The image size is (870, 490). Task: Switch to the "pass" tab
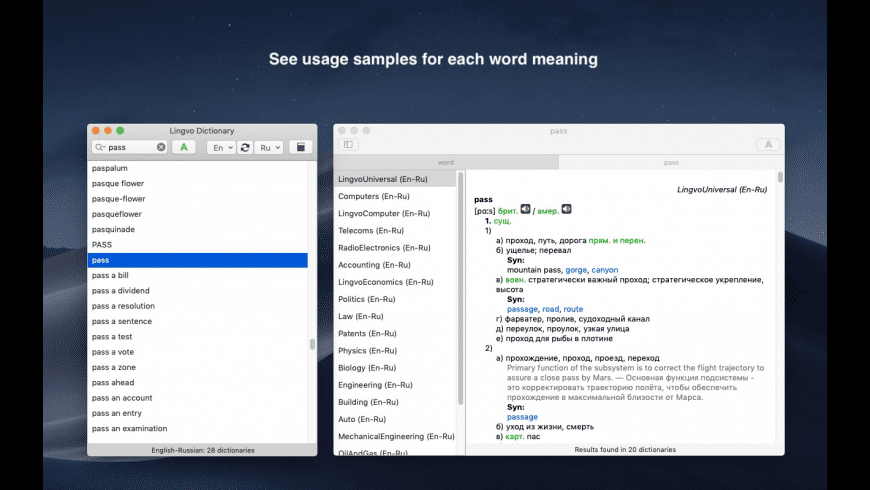[671, 162]
